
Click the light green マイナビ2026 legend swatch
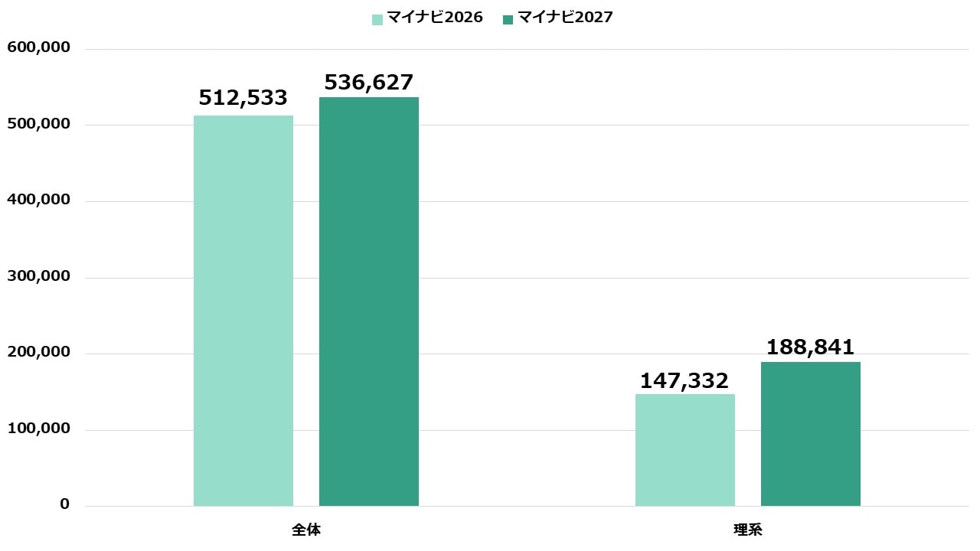click(x=377, y=19)
